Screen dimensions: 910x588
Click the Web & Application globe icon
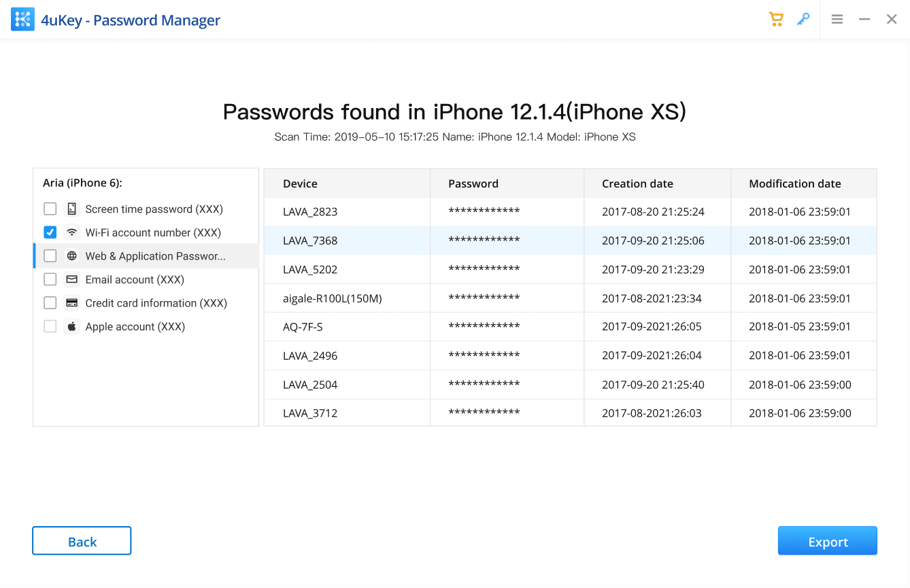coord(71,256)
